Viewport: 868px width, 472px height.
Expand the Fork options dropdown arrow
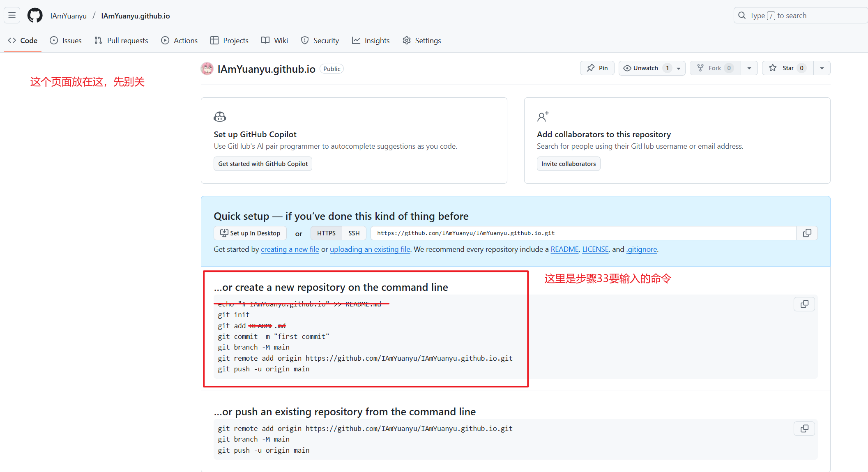pos(749,68)
